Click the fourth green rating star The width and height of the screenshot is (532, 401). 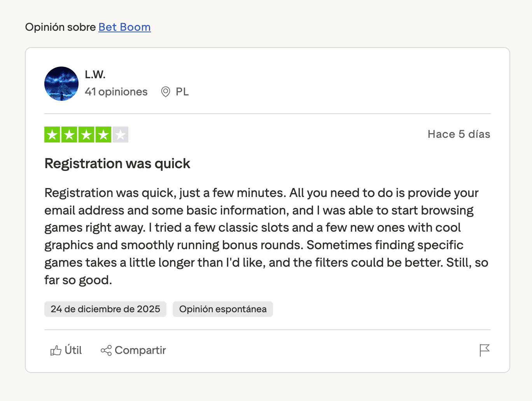point(103,135)
